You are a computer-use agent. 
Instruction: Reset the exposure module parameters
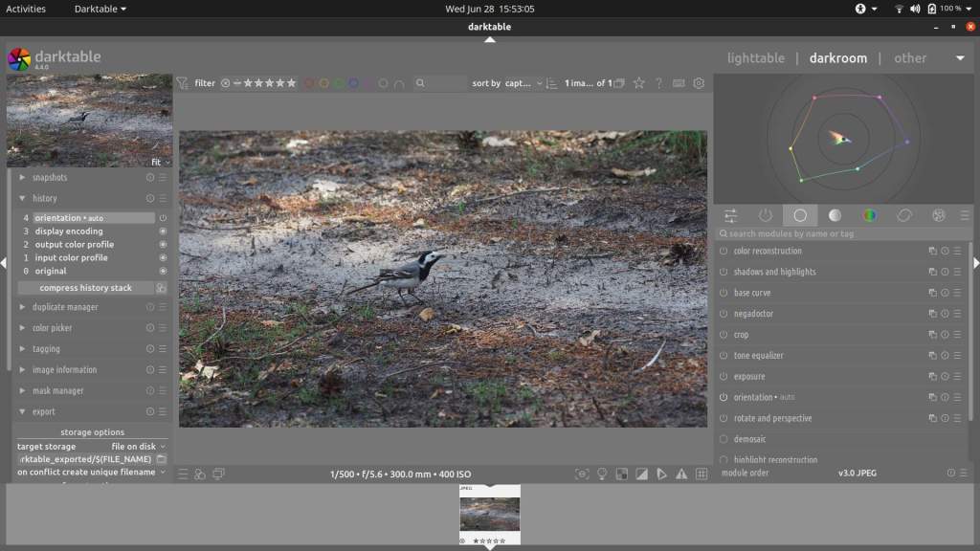coord(945,377)
